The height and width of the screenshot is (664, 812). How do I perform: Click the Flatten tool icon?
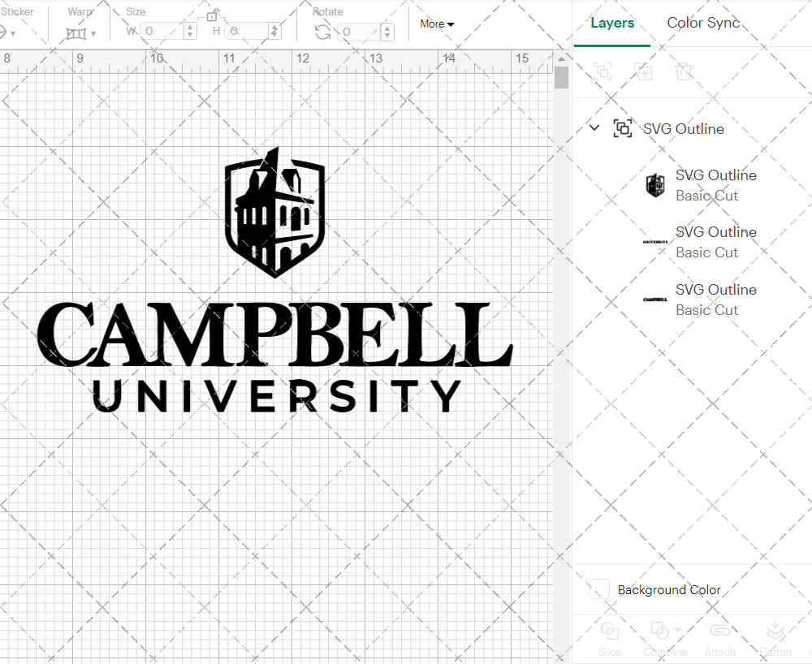(775, 631)
